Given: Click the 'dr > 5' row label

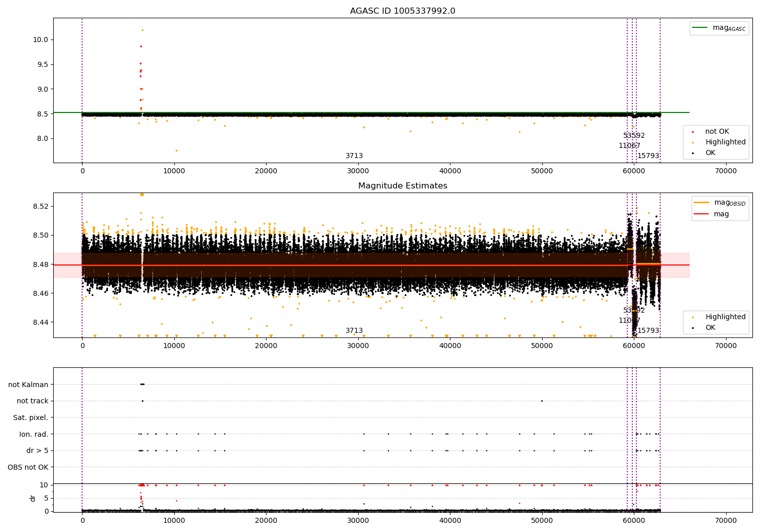Looking at the screenshot, I should tap(37, 451).
